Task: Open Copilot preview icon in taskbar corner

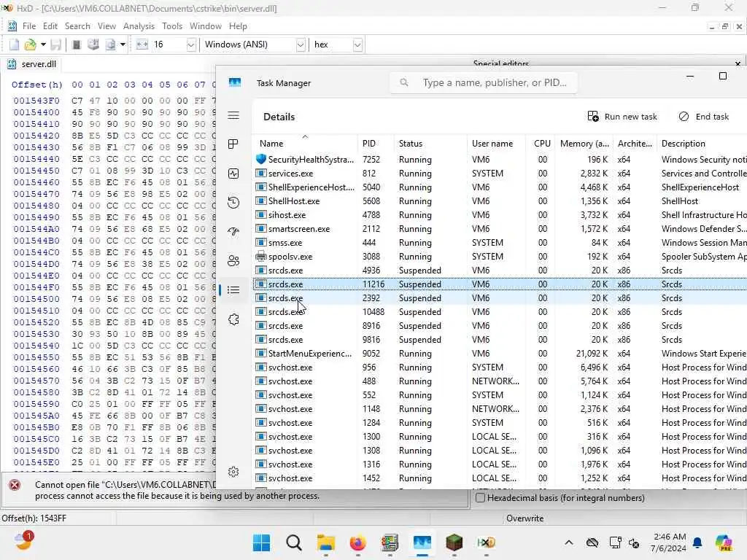Action: point(724,542)
